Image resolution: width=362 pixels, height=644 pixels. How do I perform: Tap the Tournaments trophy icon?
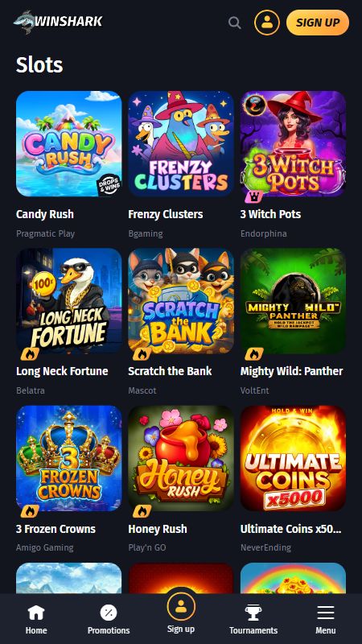coord(253,613)
